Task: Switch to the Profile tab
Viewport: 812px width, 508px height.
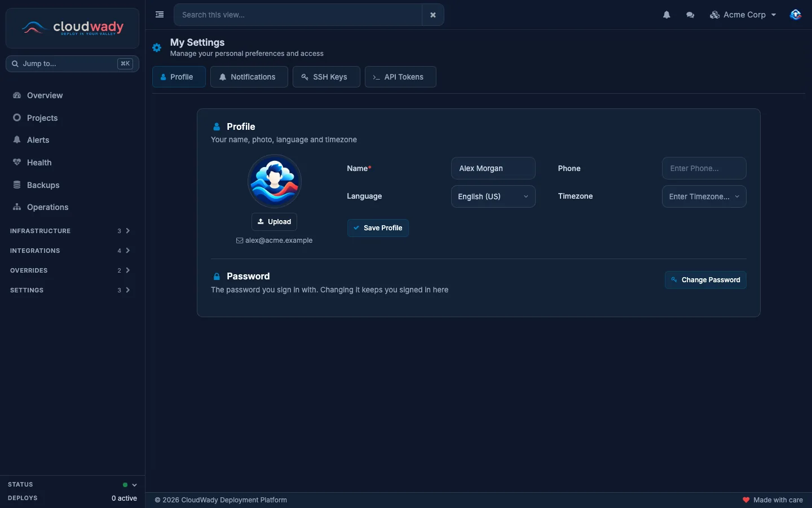Action: (179, 77)
